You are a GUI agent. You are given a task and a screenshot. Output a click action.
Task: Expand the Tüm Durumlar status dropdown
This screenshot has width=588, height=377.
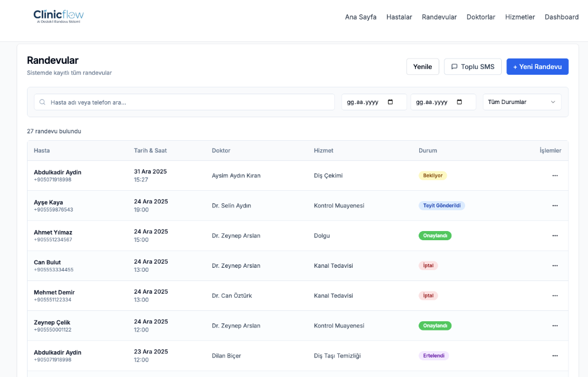(x=521, y=102)
